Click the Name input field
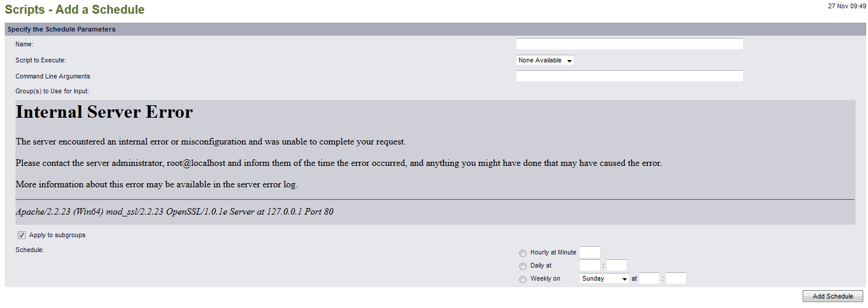 pos(629,44)
